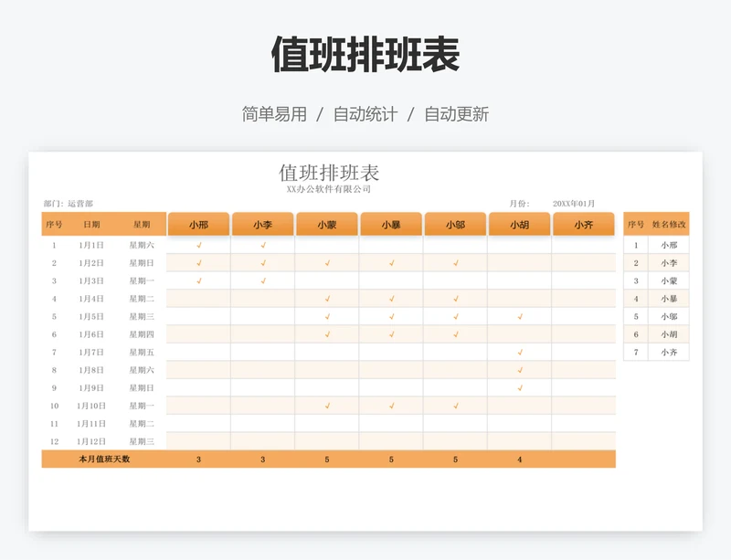
Task: Select the 小蒙 total value 5
Action: (327, 460)
